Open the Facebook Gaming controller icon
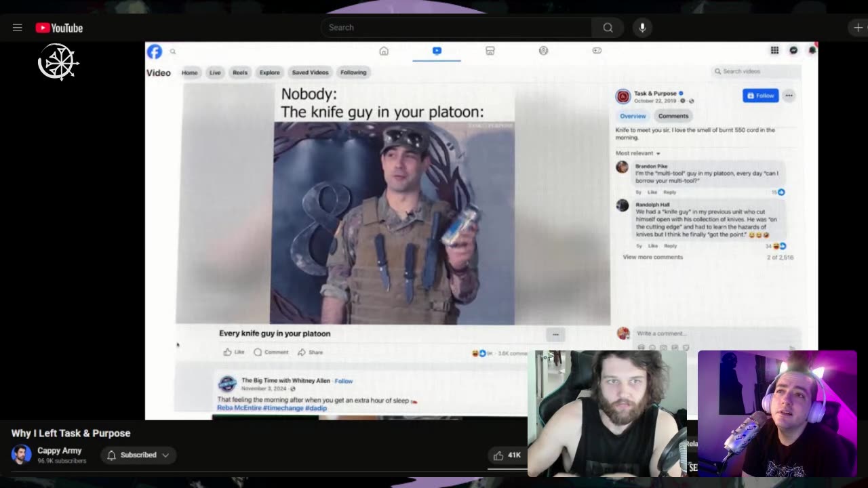Viewport: 868px width, 488px height. point(597,51)
